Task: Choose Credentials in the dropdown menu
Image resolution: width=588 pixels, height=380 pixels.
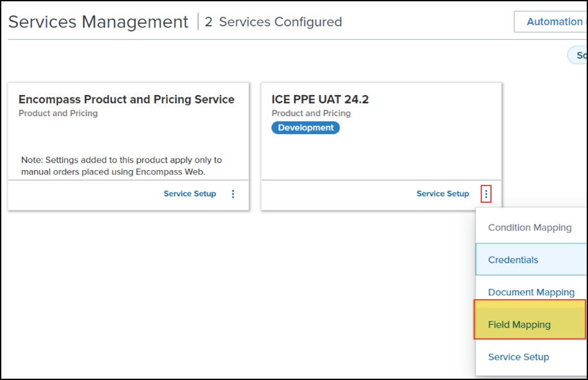Action: [530, 260]
